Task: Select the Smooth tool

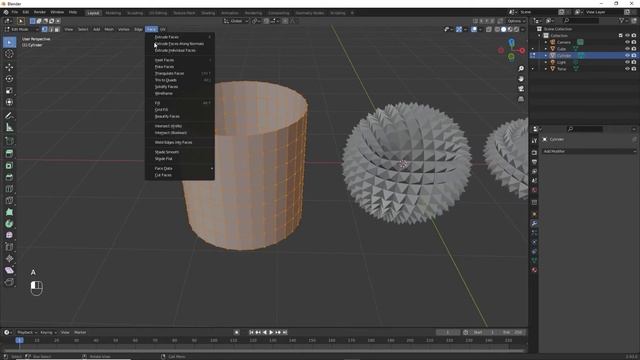Action: point(9,235)
